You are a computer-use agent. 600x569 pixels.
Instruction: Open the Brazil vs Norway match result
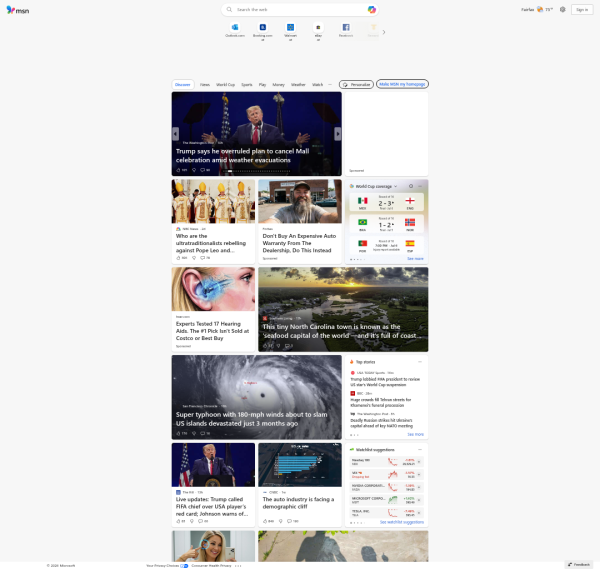[x=386, y=224]
